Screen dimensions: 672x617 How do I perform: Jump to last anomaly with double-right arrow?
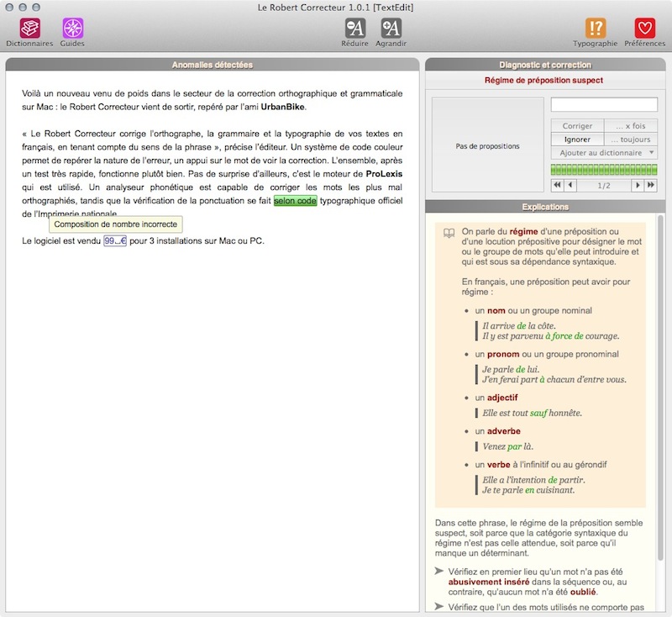pyautogui.click(x=650, y=185)
